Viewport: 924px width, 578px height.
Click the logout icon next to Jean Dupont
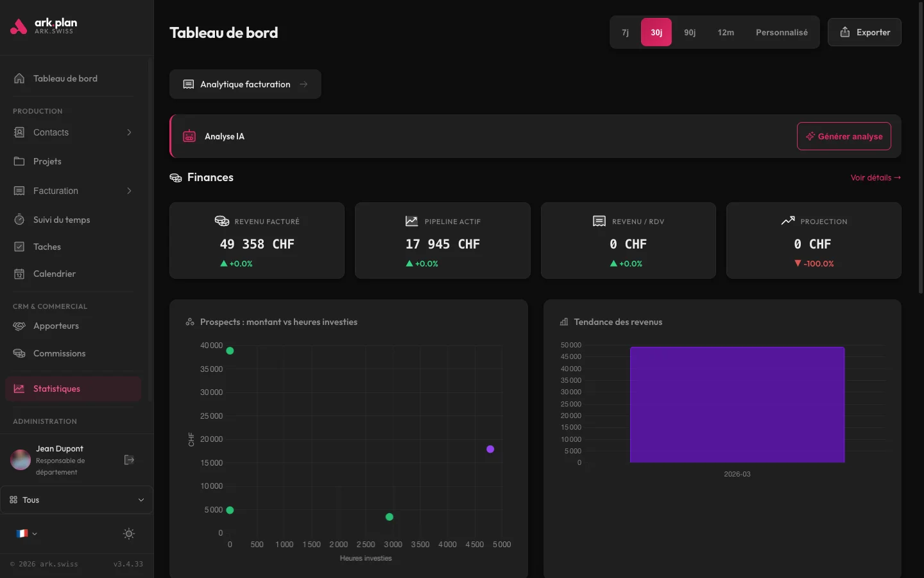[129, 460]
